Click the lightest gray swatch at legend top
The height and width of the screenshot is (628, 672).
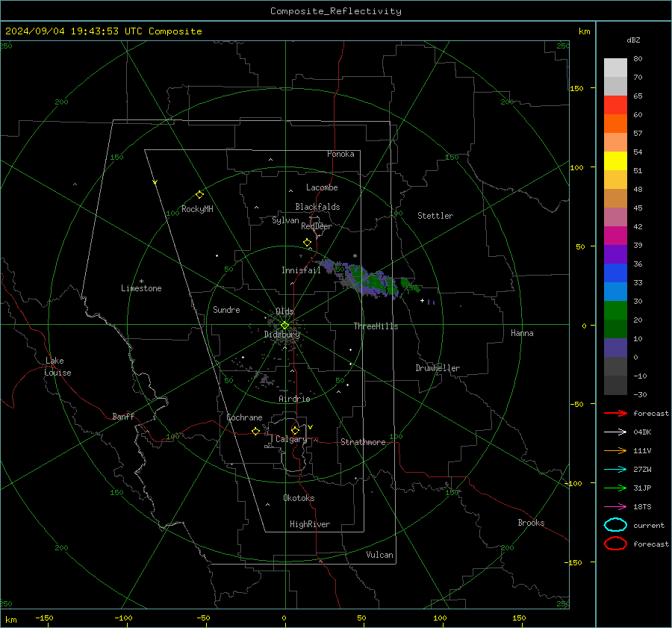pyautogui.click(x=615, y=68)
